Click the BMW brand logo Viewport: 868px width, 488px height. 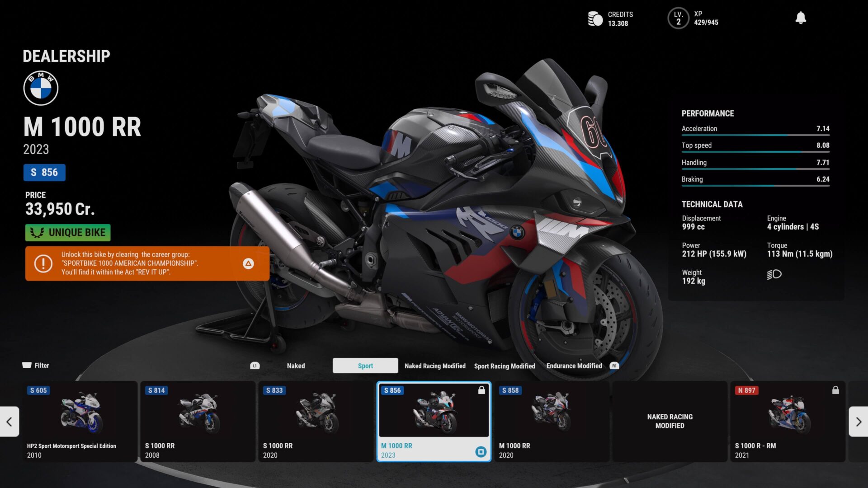tap(41, 88)
